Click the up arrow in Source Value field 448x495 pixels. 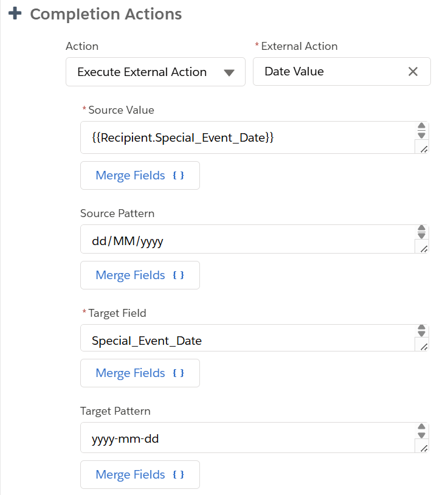pos(421,126)
